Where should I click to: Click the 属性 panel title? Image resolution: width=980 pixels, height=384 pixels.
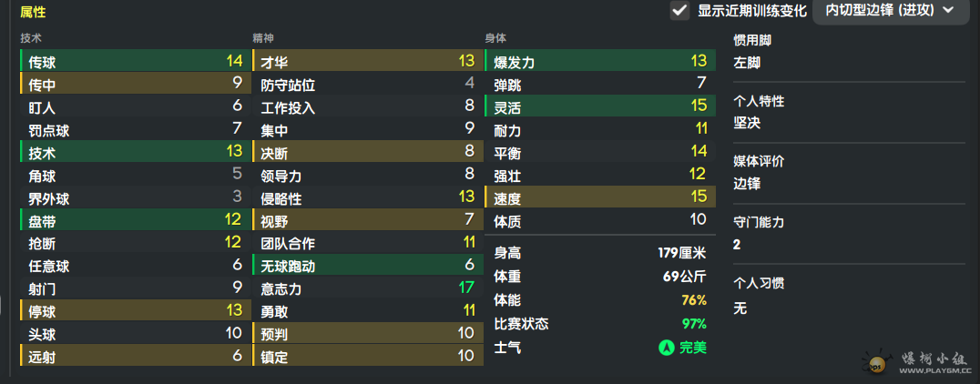pos(33,12)
